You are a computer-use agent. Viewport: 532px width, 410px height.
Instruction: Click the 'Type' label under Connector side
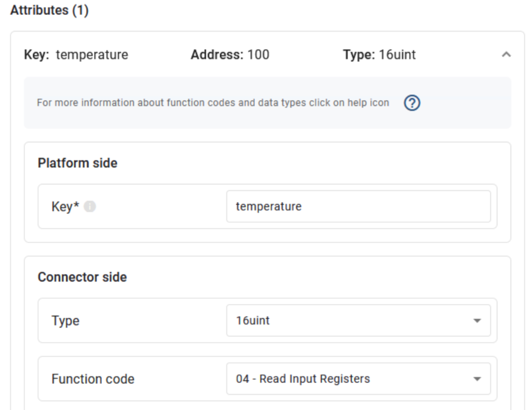click(x=65, y=321)
